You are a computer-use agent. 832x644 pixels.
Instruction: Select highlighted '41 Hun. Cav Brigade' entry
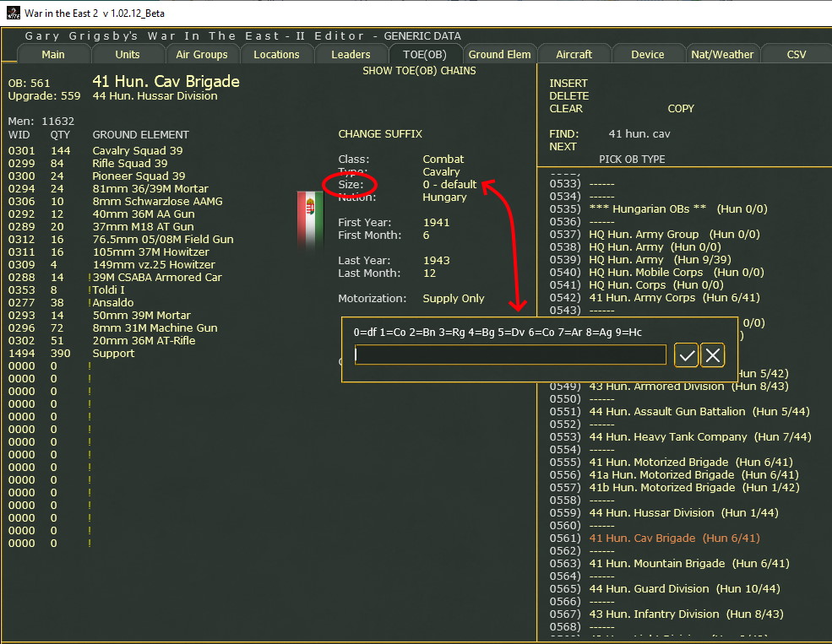pos(674,538)
